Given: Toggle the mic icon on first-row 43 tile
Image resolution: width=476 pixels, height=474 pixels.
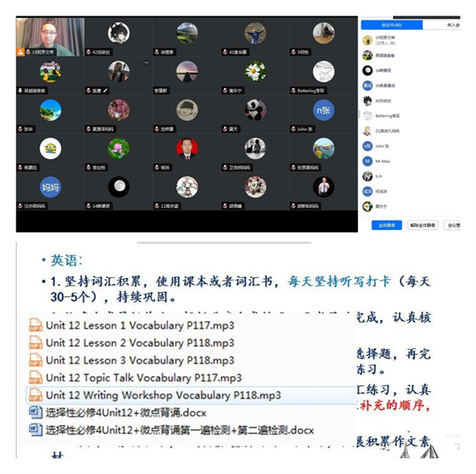Looking at the screenshot, I should 225,52.
